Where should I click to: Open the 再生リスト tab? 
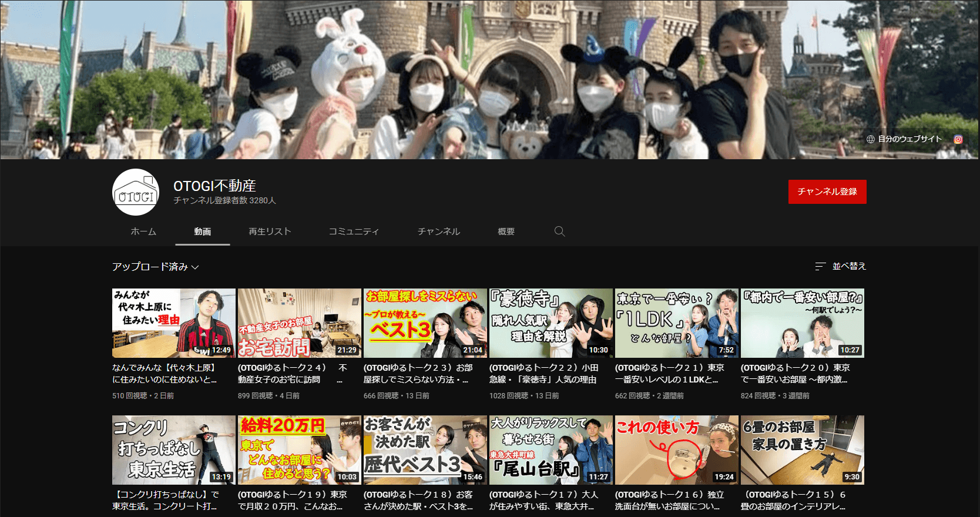270,231
